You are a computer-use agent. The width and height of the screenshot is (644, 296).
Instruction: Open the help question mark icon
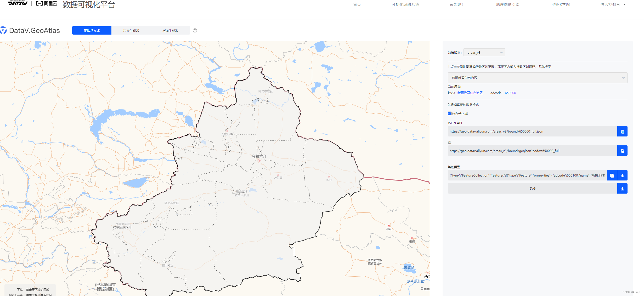point(195,30)
